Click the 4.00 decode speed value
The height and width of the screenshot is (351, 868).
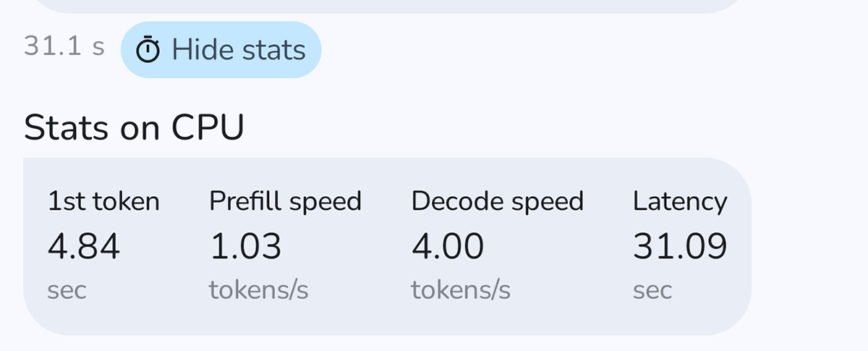click(x=448, y=248)
